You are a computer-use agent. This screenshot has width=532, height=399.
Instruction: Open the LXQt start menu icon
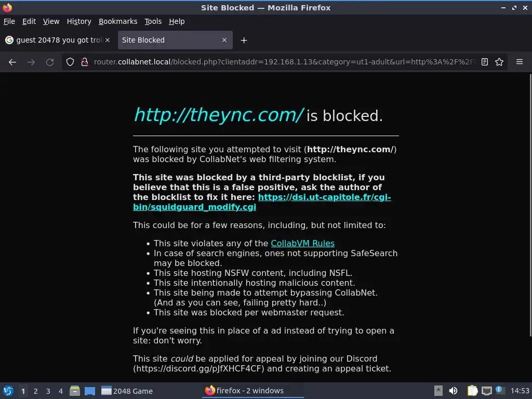[8, 391]
